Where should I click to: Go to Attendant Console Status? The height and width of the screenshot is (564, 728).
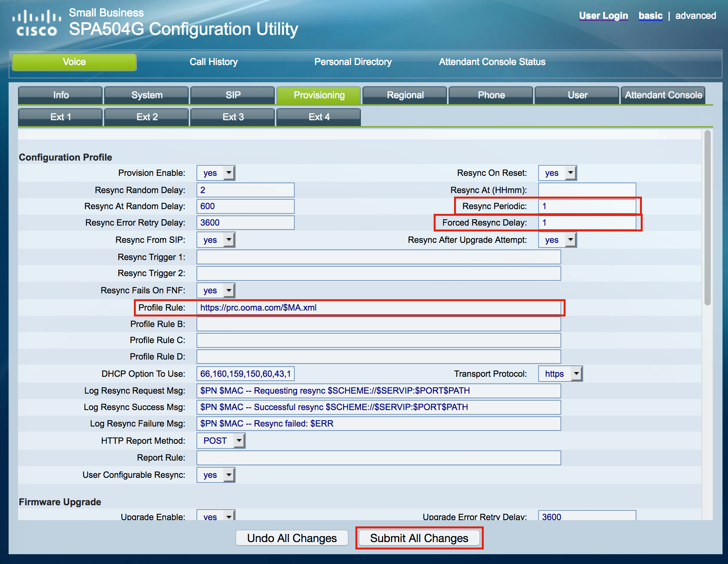[x=492, y=62]
